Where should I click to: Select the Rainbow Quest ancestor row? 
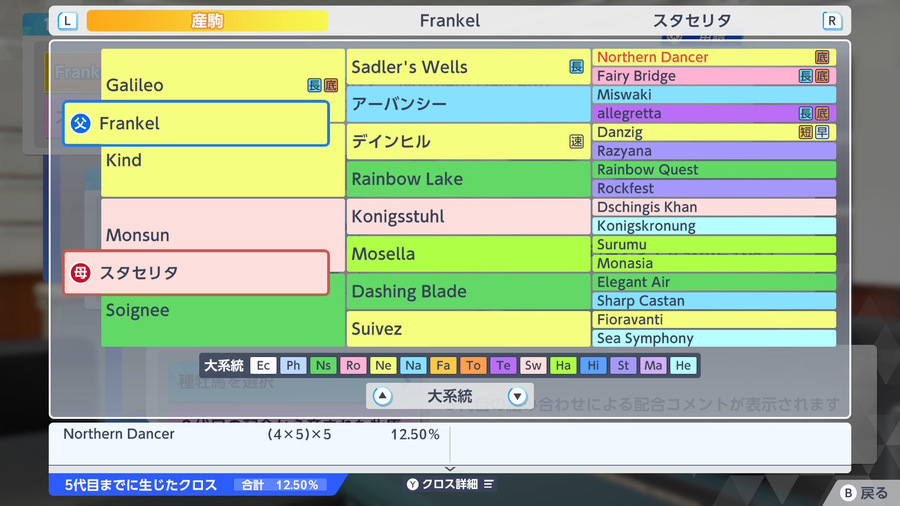click(714, 169)
